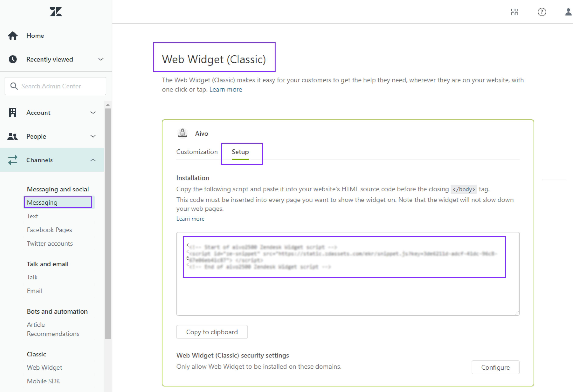Click the help question mark icon
573x392 pixels.
tap(542, 12)
